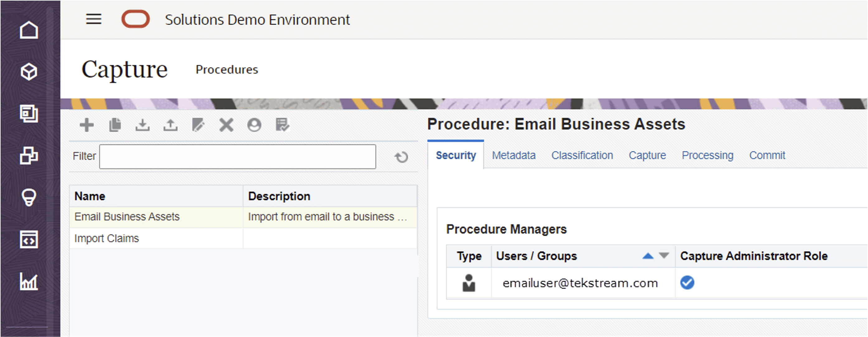Click into the Filter text field
Image resolution: width=868 pixels, height=337 pixels.
pyautogui.click(x=238, y=157)
